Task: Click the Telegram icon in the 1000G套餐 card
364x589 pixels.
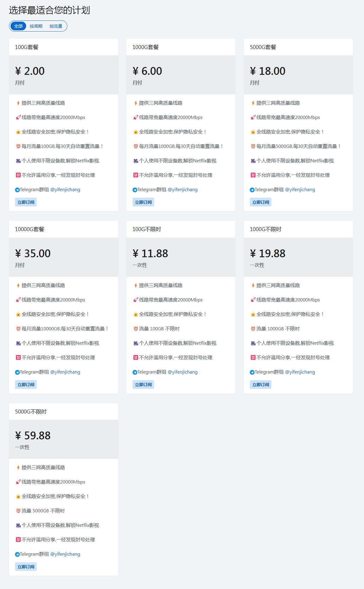Action: 135,190
